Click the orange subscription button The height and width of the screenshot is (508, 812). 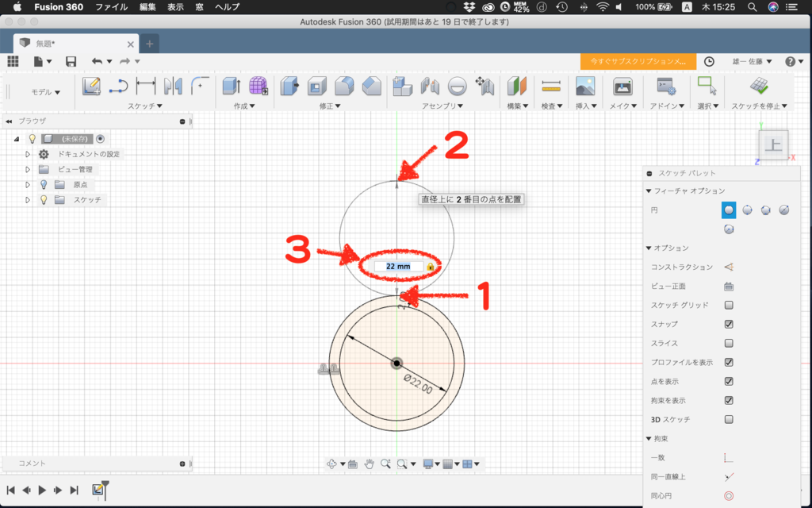pos(638,61)
